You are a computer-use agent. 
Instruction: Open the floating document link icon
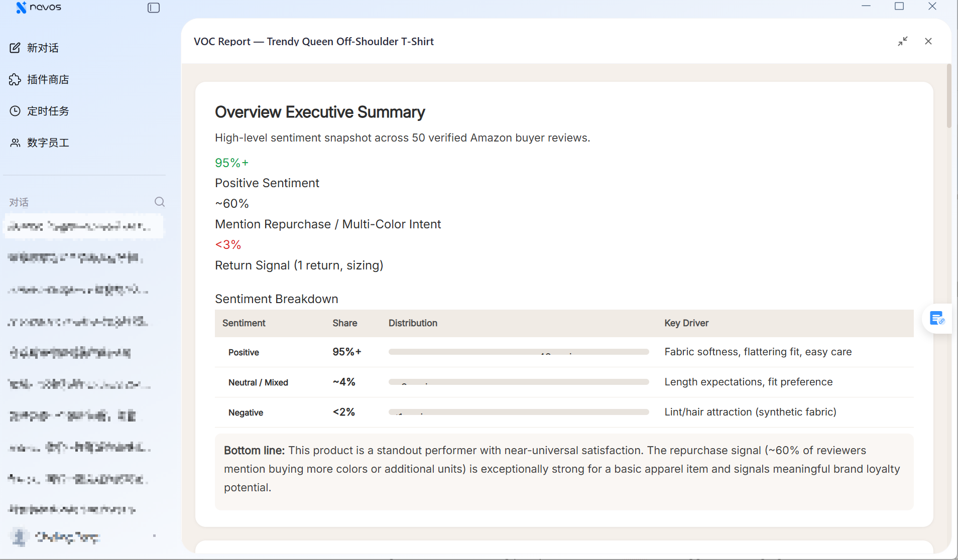[937, 319]
